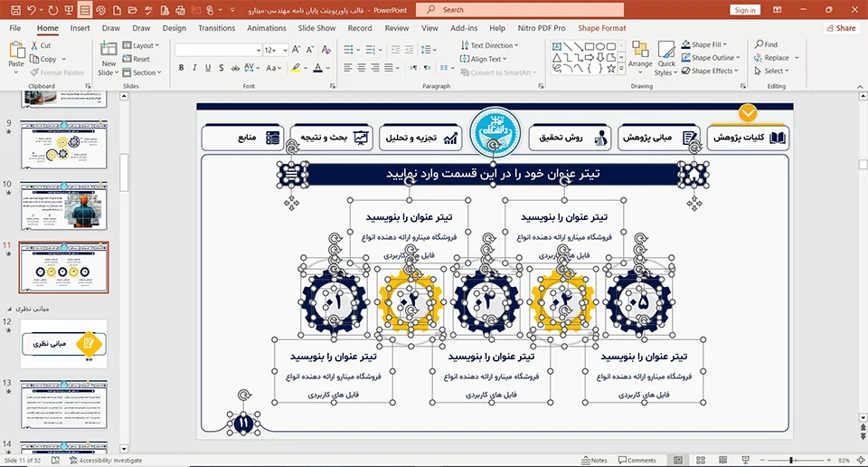Fit slide to current window icon
Screen dimensions: 868x467
click(x=861, y=461)
